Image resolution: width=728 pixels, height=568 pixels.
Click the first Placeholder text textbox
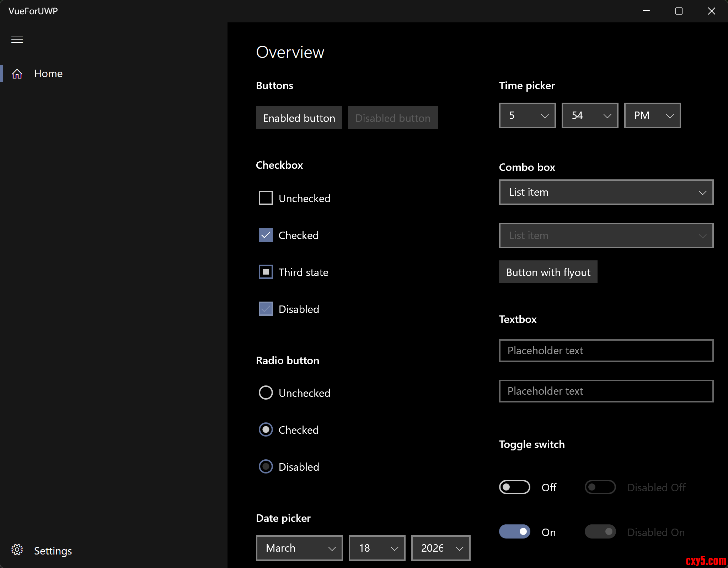pos(606,351)
